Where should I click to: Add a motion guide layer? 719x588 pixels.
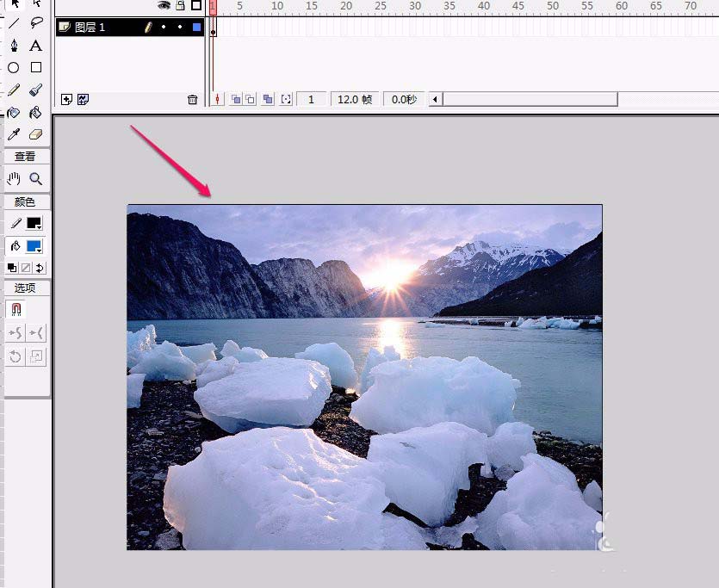point(83,100)
